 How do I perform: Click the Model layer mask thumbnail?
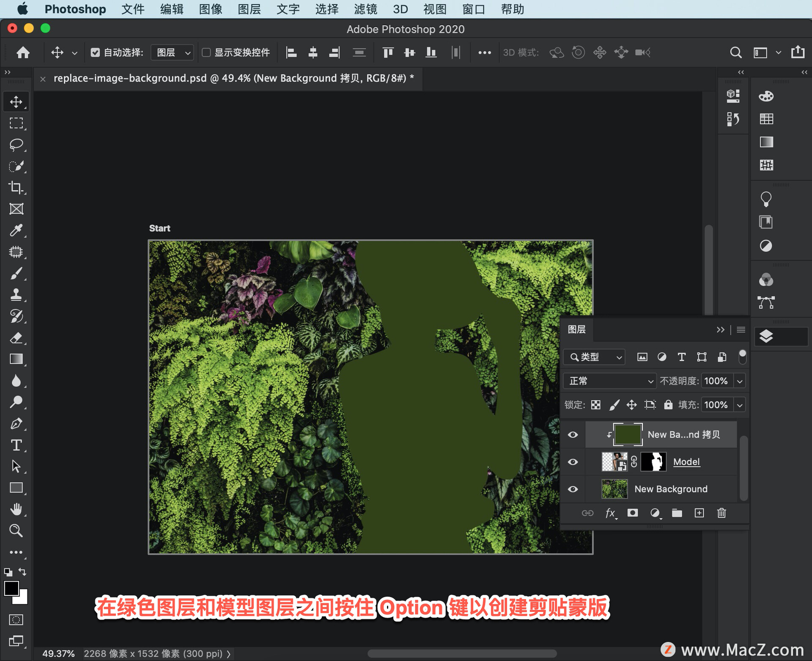(x=653, y=462)
